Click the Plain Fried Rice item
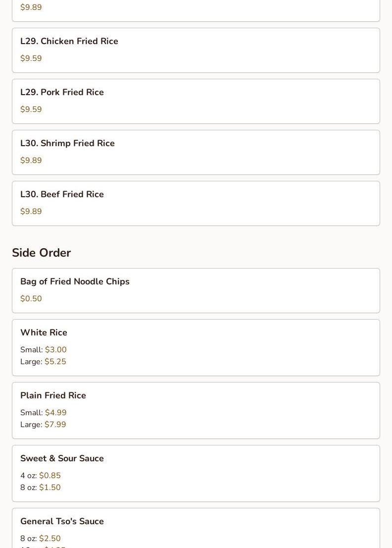Viewport: 392px width, 548px height. (x=196, y=411)
